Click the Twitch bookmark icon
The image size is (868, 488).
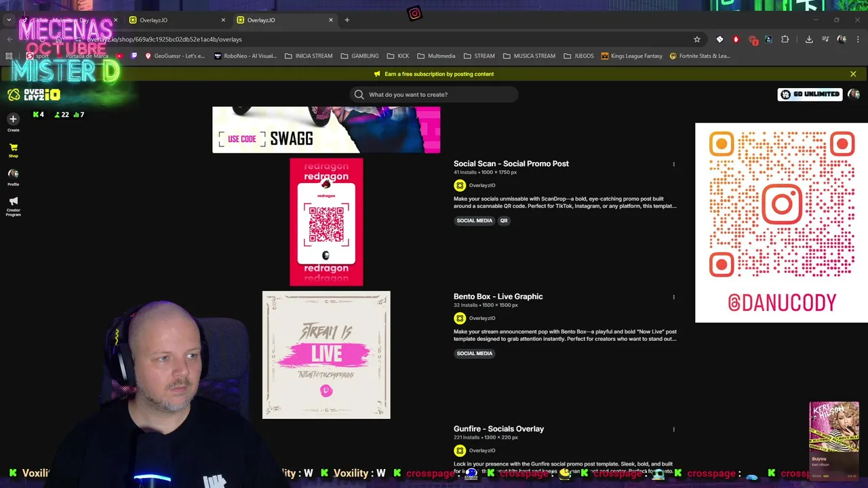click(x=134, y=56)
